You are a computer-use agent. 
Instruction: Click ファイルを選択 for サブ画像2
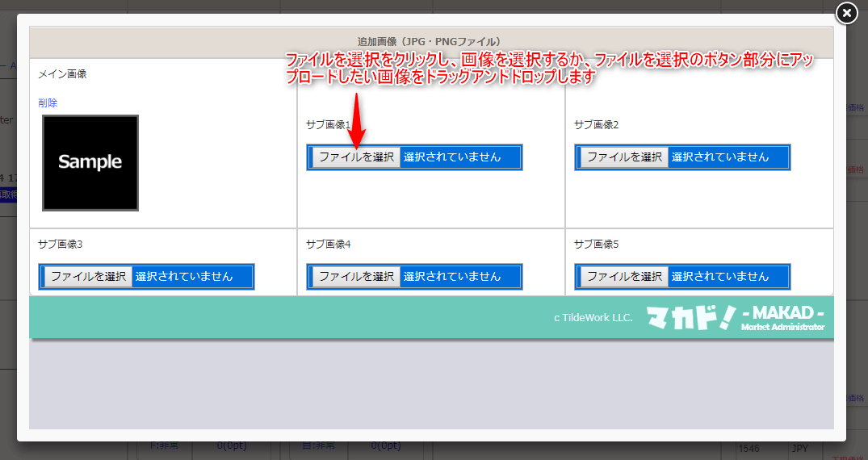click(x=624, y=157)
